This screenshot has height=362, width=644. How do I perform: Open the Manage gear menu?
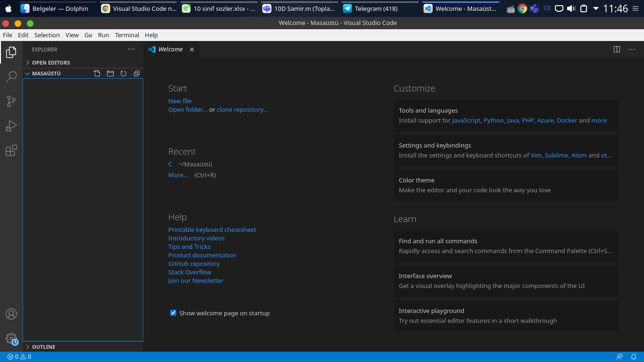tap(11, 338)
